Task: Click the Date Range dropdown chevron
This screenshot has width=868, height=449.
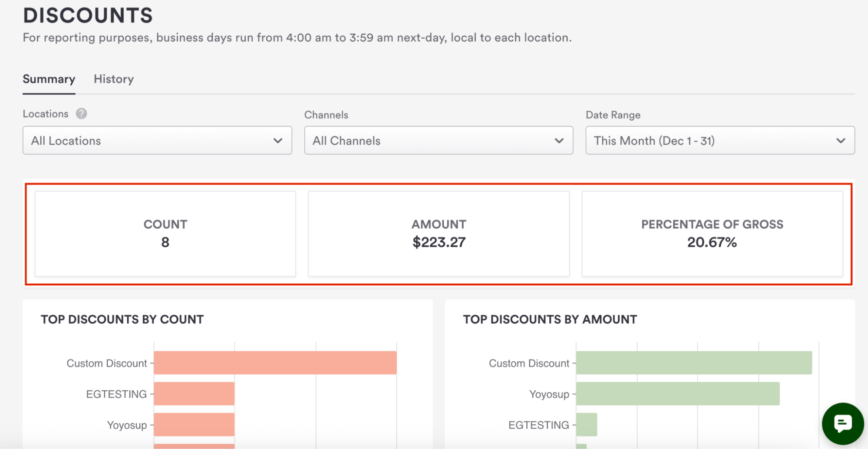Action: 841,141
